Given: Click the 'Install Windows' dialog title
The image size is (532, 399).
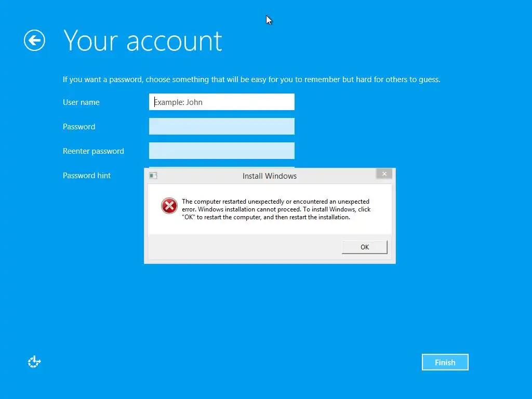Looking at the screenshot, I should click(270, 176).
